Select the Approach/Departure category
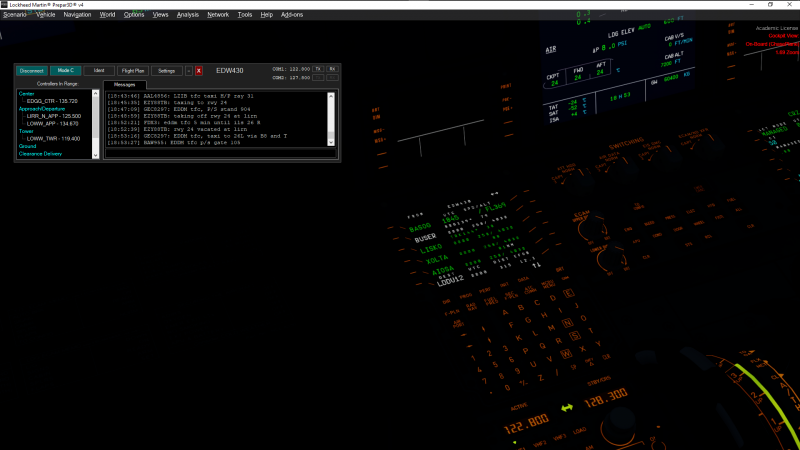800x450 pixels. (x=42, y=109)
